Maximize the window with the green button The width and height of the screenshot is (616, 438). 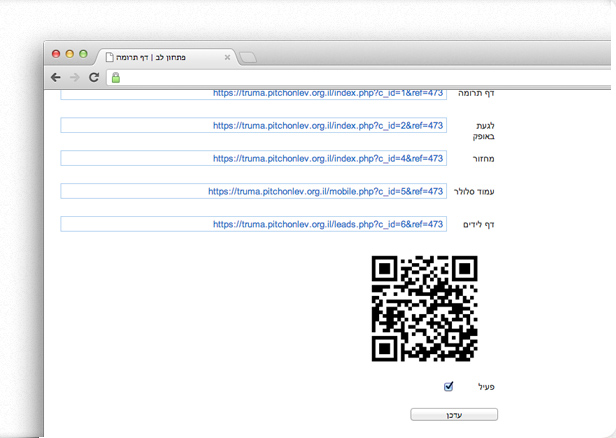tap(83, 54)
